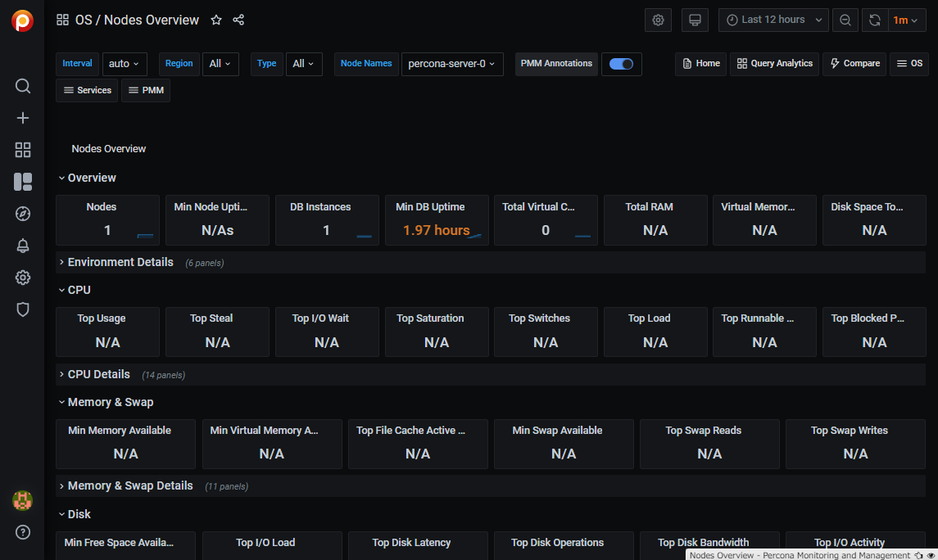Click the Virtual Memory panel title
The height and width of the screenshot is (560, 938).
(x=758, y=207)
